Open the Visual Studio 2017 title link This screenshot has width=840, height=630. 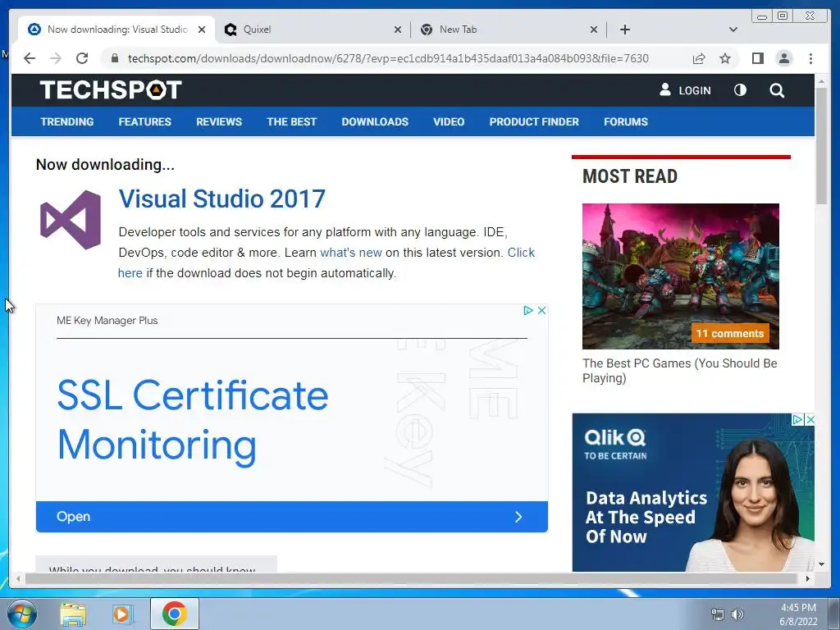[x=221, y=199]
